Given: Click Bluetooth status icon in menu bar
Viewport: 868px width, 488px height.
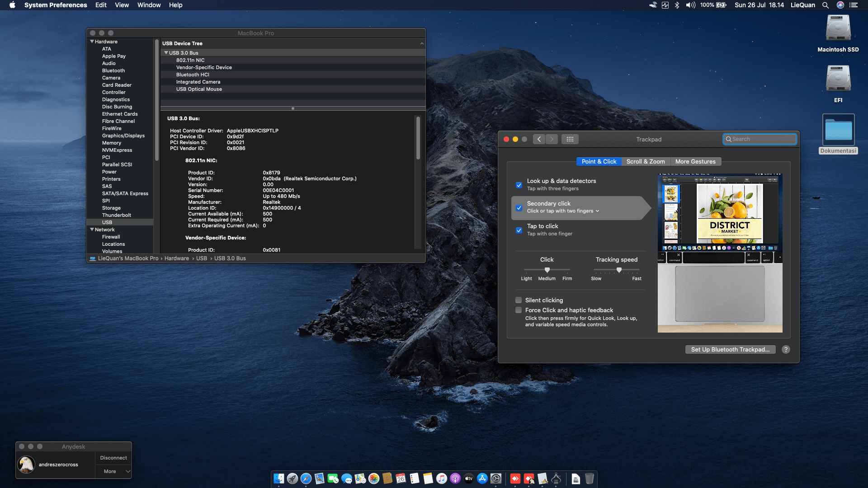Looking at the screenshot, I should (677, 5).
